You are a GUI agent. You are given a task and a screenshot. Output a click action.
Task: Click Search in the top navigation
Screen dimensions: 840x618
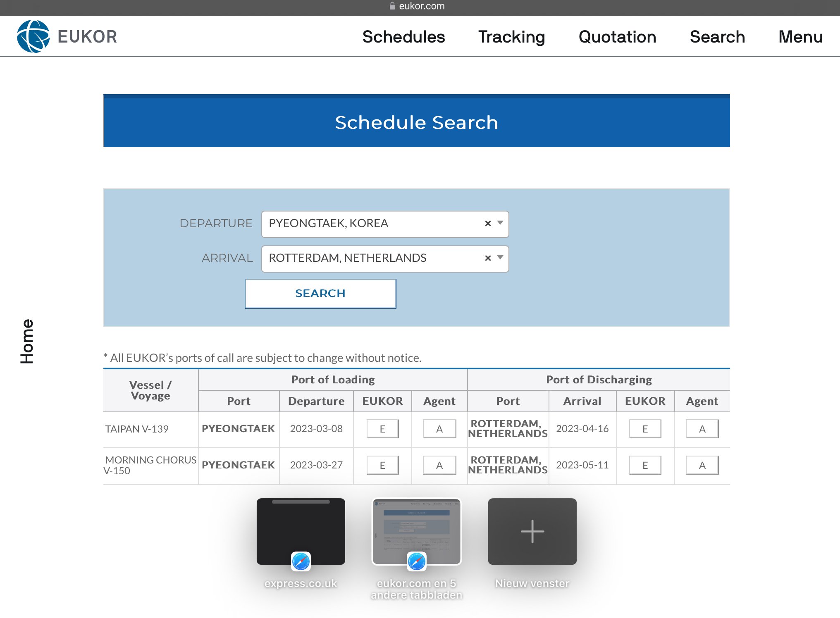pyautogui.click(x=717, y=37)
